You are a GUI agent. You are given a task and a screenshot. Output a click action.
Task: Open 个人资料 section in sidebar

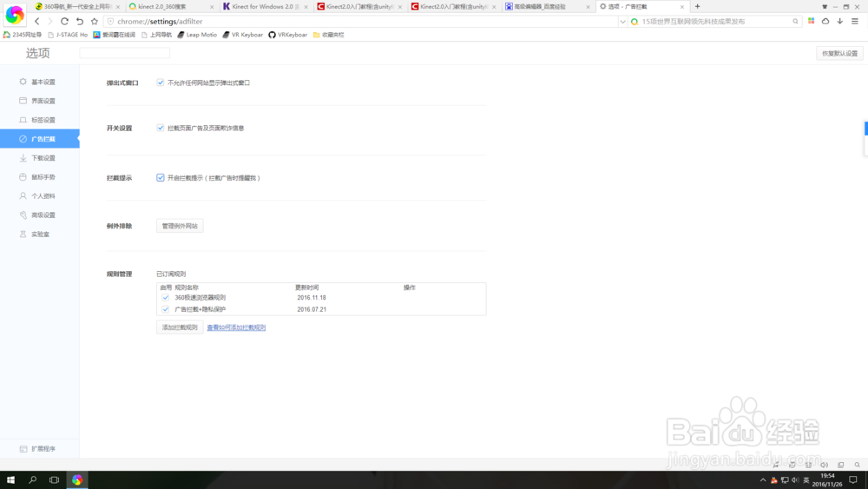(x=39, y=196)
